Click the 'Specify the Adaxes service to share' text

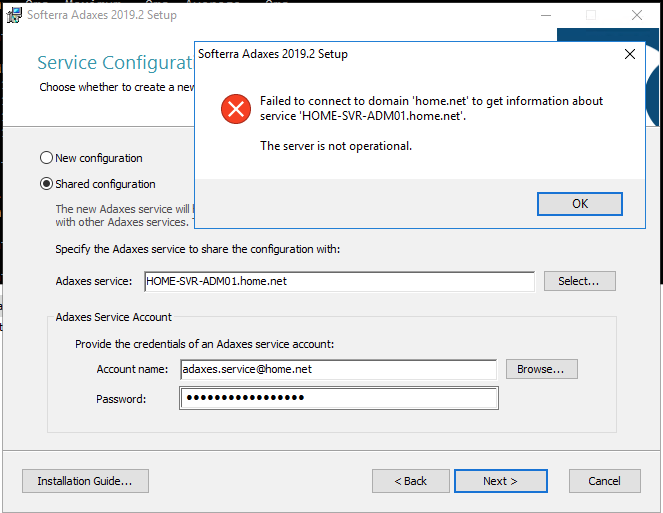(197, 249)
